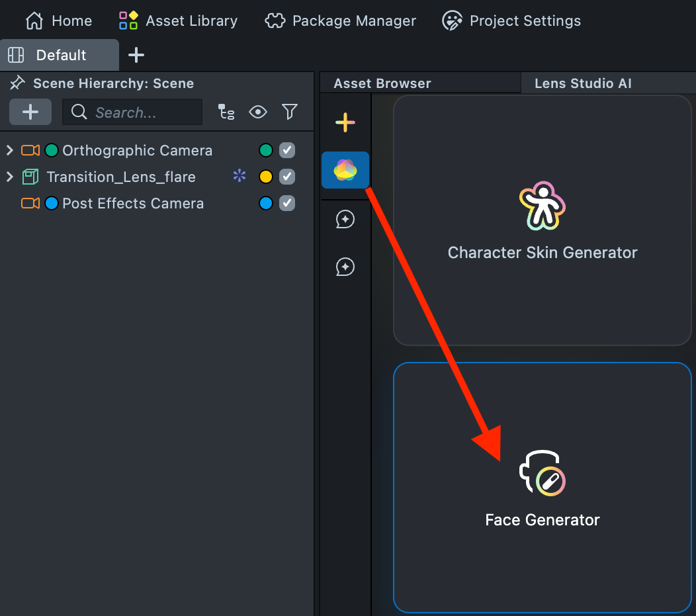Open the Scene Hierarchy filter icon
The height and width of the screenshot is (616, 696).
click(290, 112)
